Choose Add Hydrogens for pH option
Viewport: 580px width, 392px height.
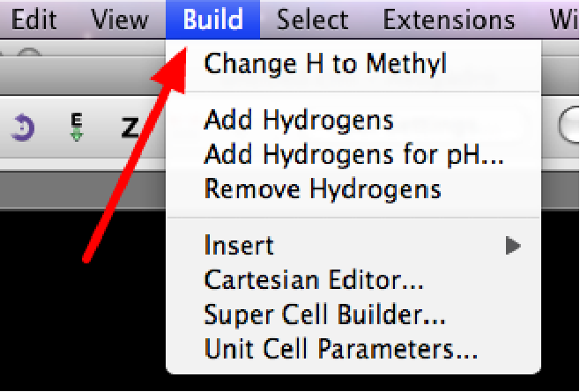point(353,154)
